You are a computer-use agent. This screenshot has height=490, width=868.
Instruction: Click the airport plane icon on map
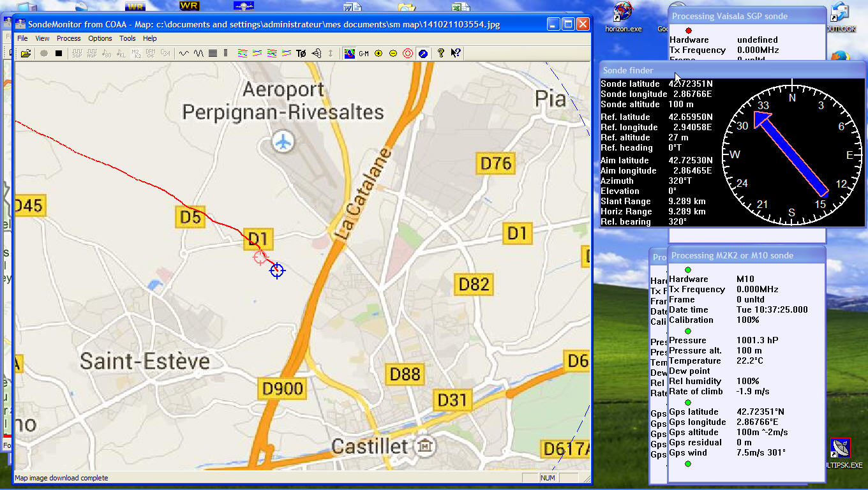point(283,141)
